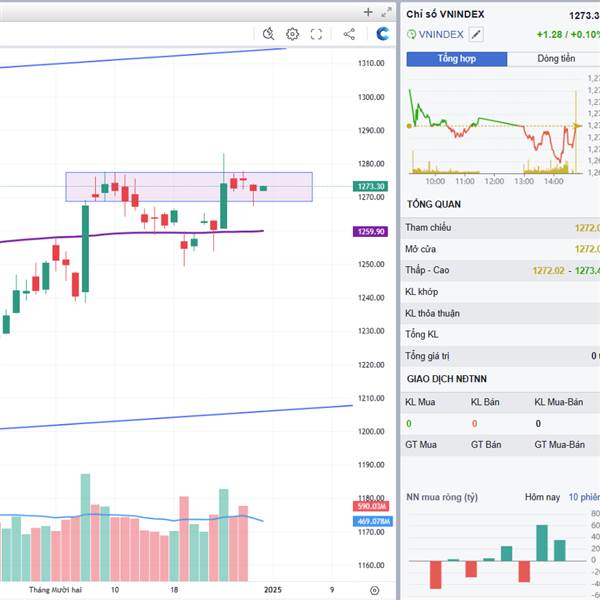600x600 pixels.
Task: Share the chart with the share icon
Action: click(349, 34)
